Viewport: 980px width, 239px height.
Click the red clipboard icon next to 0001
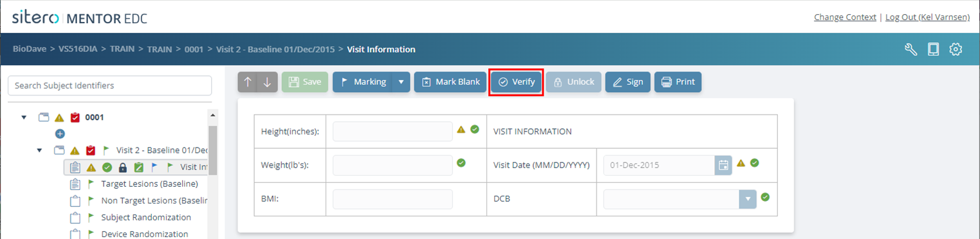coord(75,118)
